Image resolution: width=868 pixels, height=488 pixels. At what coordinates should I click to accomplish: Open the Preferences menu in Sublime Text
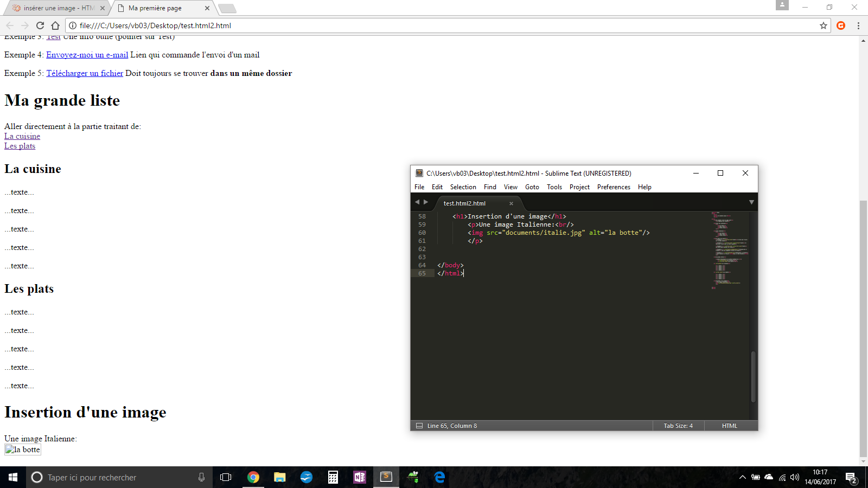click(x=613, y=187)
